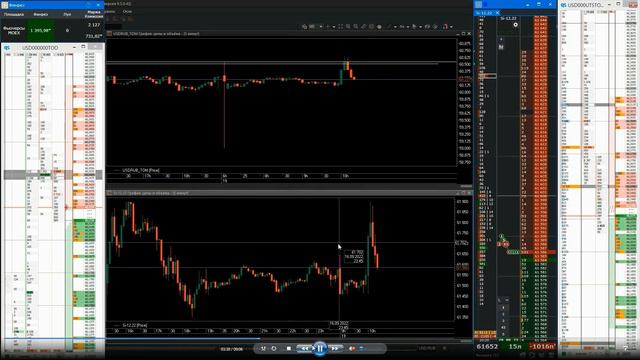Open the 'Окна' menu item
Screen dimensions: 640x360
click(127, 11)
